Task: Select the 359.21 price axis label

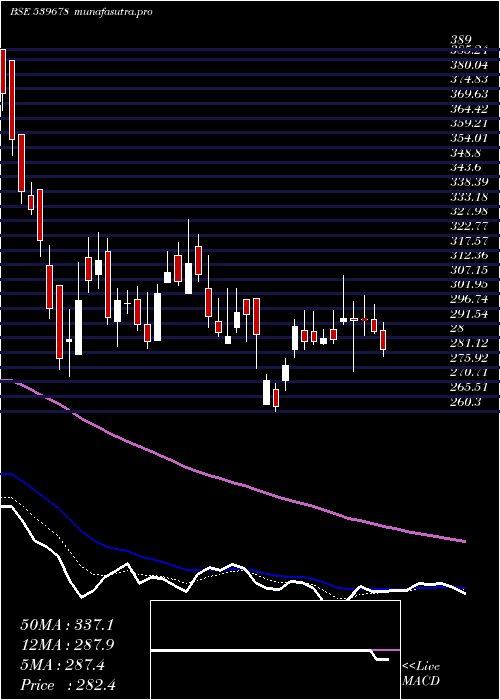Action: [469, 124]
